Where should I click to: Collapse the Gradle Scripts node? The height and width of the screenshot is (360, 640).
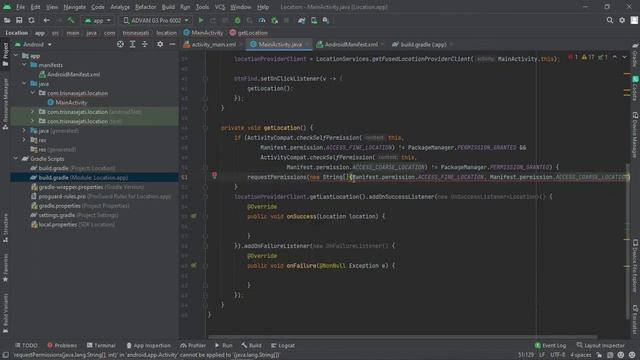[x=16, y=159]
